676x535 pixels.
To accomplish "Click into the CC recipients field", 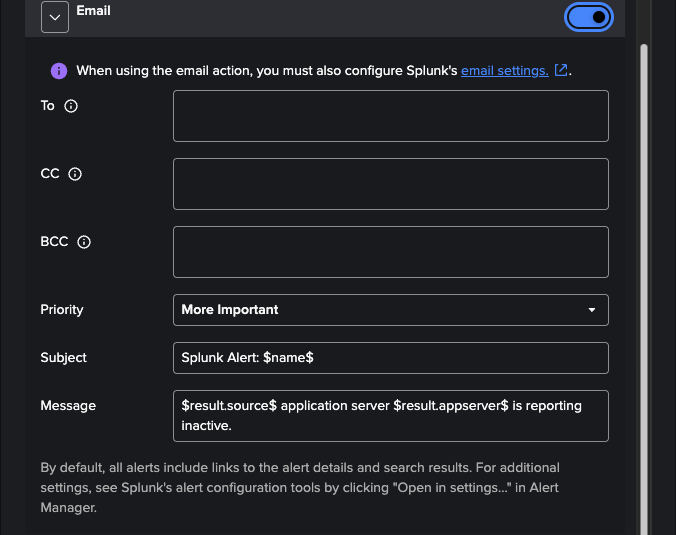I will click(x=390, y=184).
